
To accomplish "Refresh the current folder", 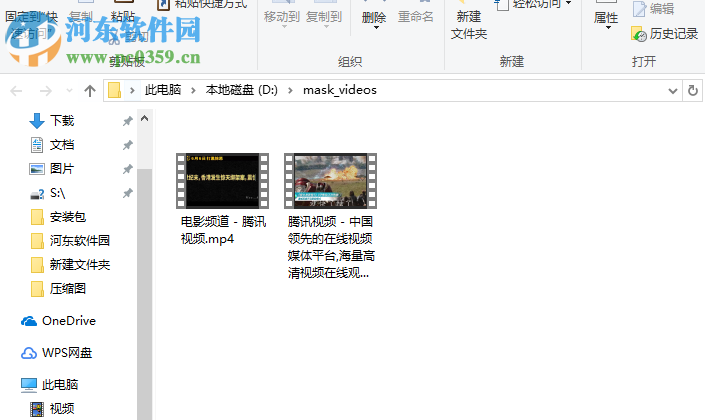I will 693,91.
